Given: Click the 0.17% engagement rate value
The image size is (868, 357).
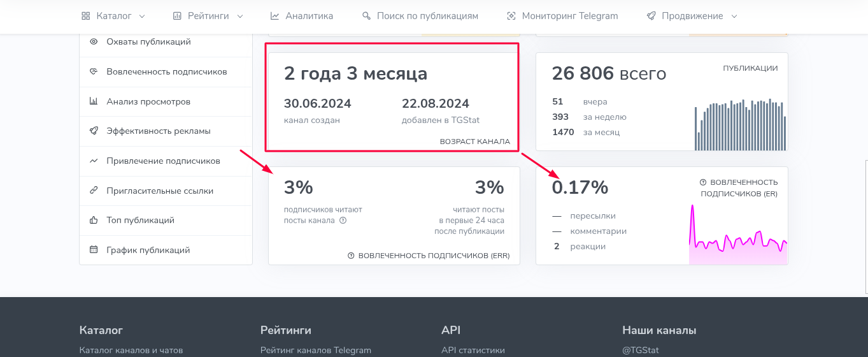Looking at the screenshot, I should [x=580, y=187].
